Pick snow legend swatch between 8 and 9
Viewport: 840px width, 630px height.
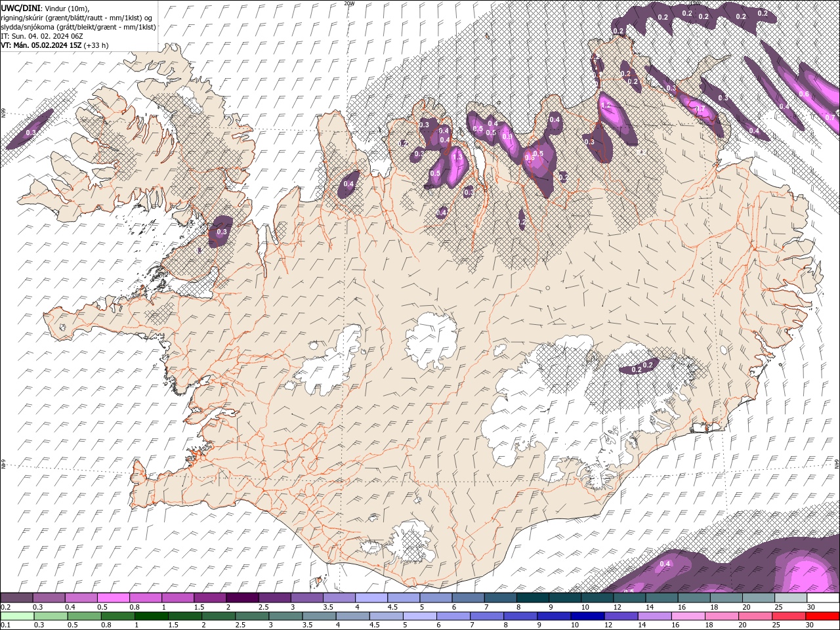click(x=533, y=598)
